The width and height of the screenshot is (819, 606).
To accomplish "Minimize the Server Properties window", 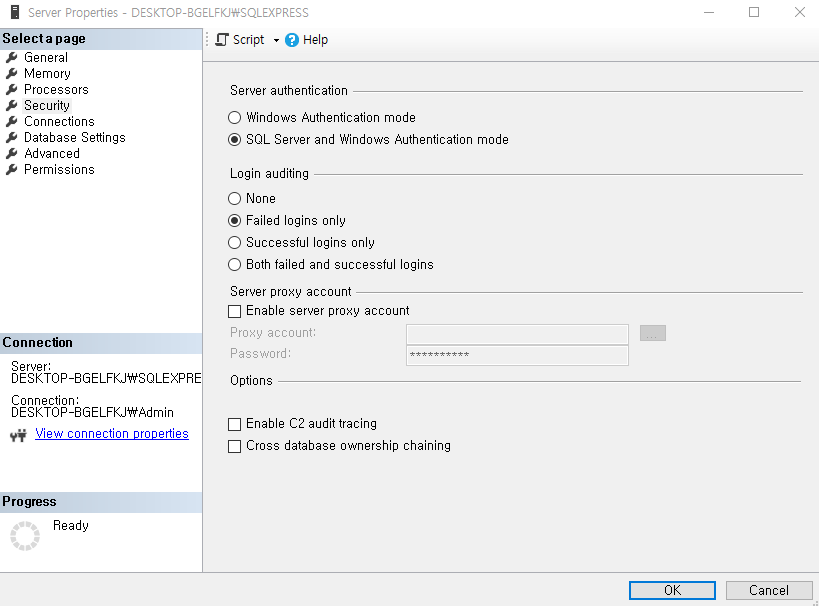I will [x=709, y=12].
